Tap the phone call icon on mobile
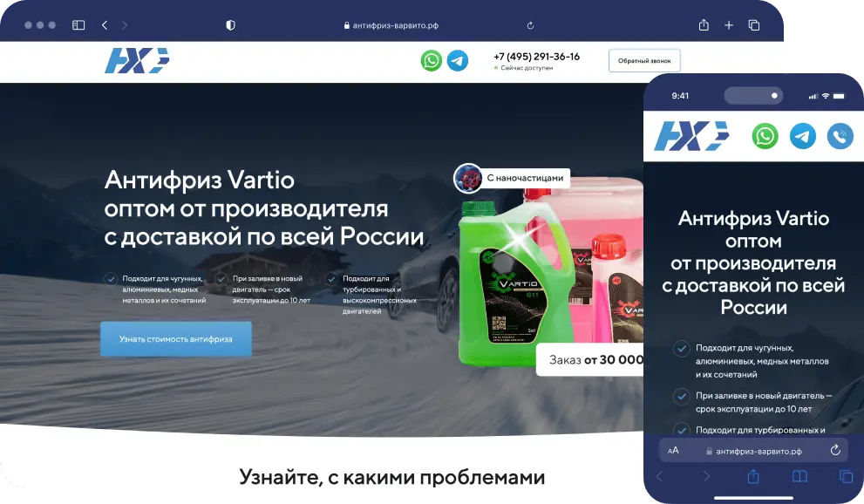The image size is (864, 504). click(840, 136)
